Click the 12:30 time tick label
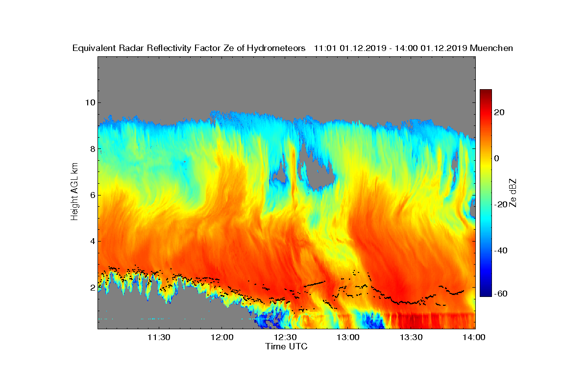 pos(285,337)
